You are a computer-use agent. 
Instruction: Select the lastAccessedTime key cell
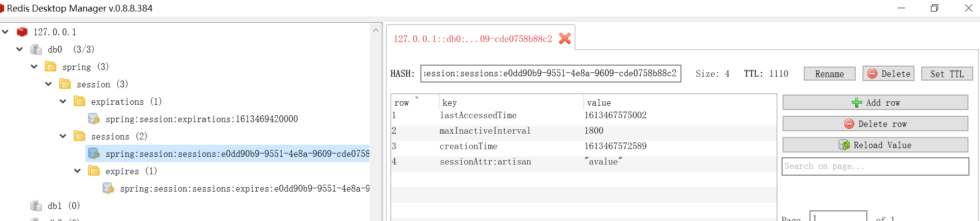click(x=478, y=115)
